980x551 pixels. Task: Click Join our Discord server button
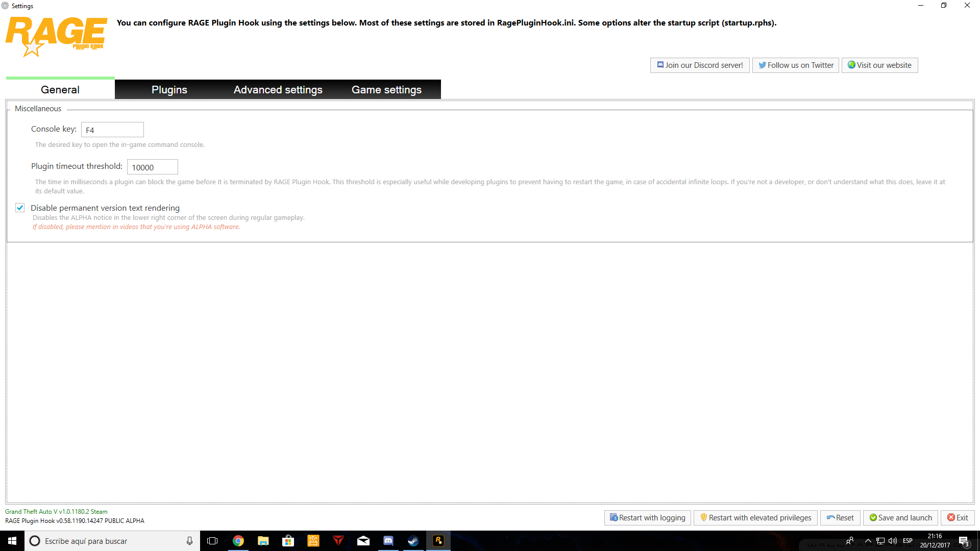pyautogui.click(x=700, y=65)
